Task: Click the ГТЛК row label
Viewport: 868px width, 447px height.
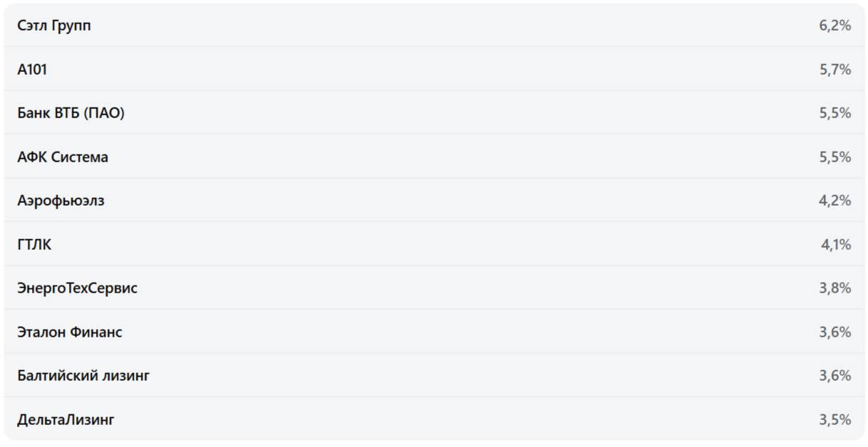Action: (x=34, y=245)
